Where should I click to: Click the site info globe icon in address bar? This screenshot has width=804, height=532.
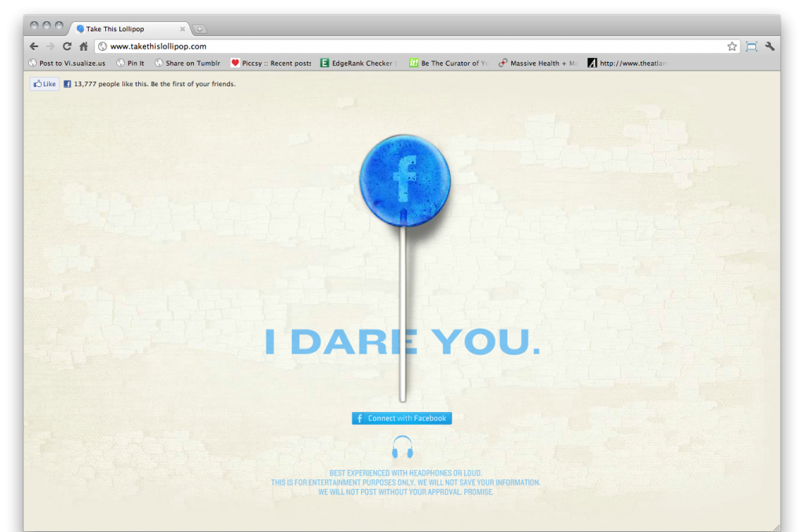pyautogui.click(x=103, y=46)
